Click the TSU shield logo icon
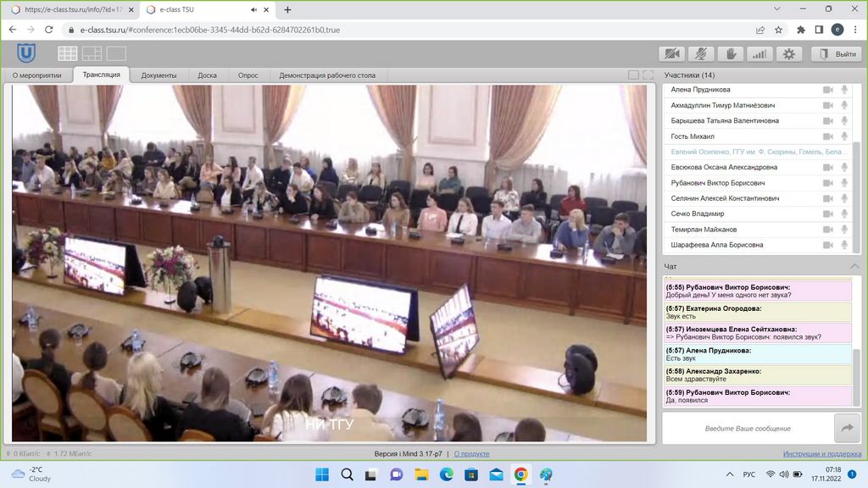The image size is (868, 488). (26, 53)
